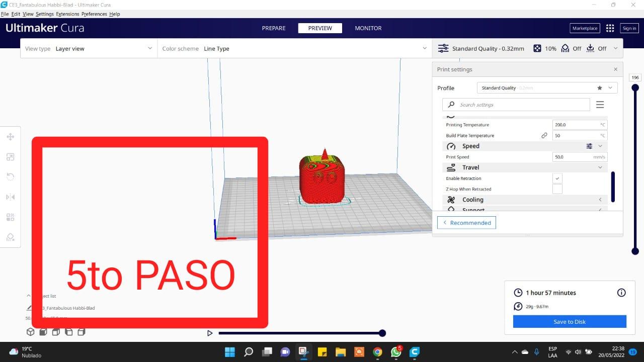
Task: Switch camera to the left side view
Action: point(69,332)
